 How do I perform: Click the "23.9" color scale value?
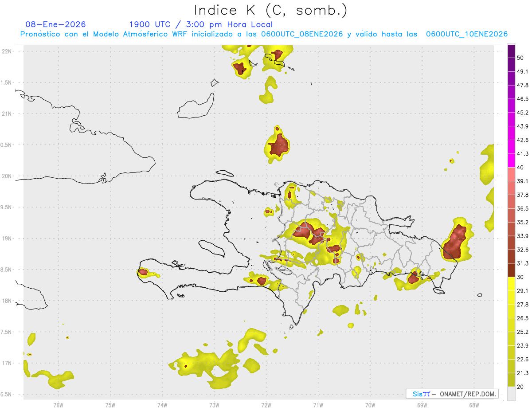(523, 345)
